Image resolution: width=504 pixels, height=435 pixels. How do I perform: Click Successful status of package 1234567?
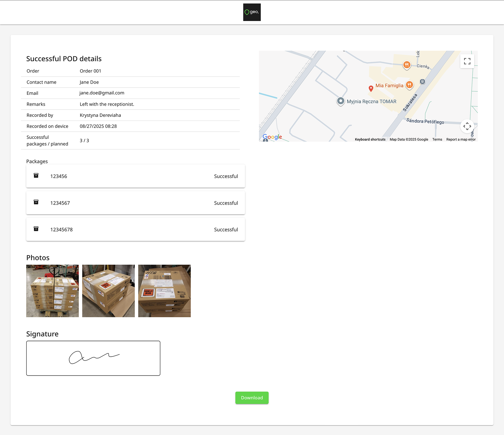point(226,203)
